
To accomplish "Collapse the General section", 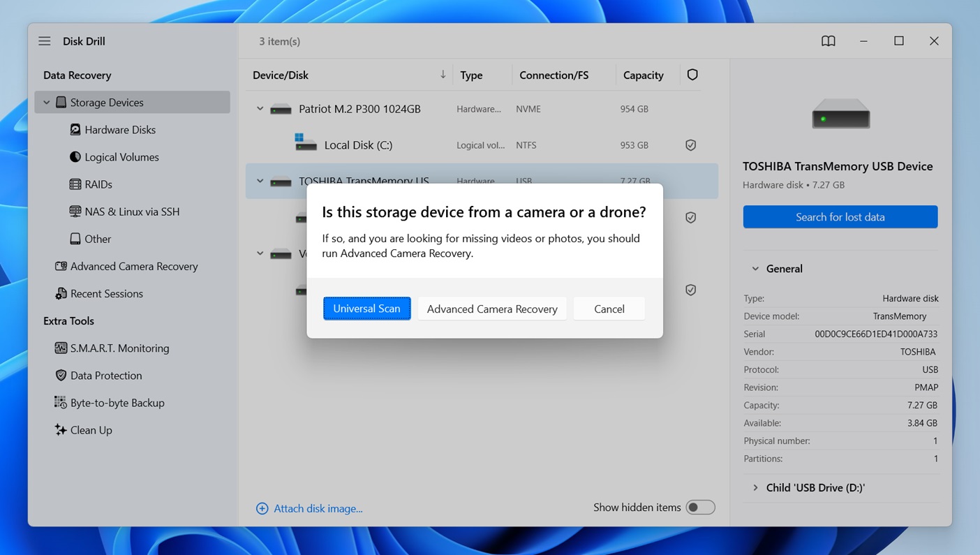I will point(755,269).
